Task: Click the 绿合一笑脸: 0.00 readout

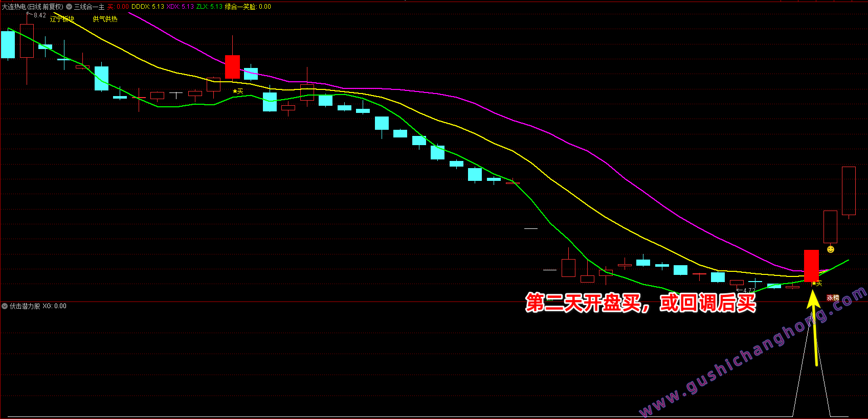Action: pos(248,7)
